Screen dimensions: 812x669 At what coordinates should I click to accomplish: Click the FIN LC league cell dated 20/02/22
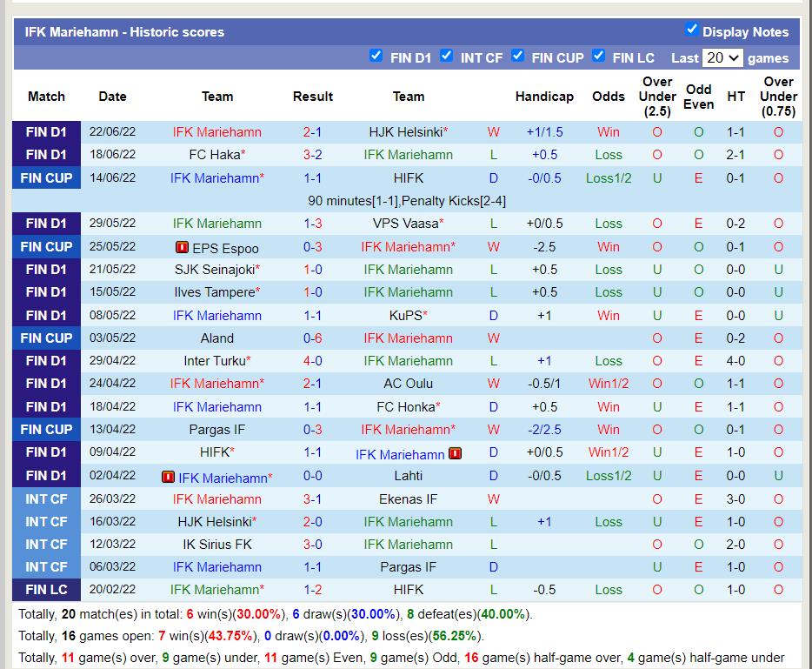[46, 590]
